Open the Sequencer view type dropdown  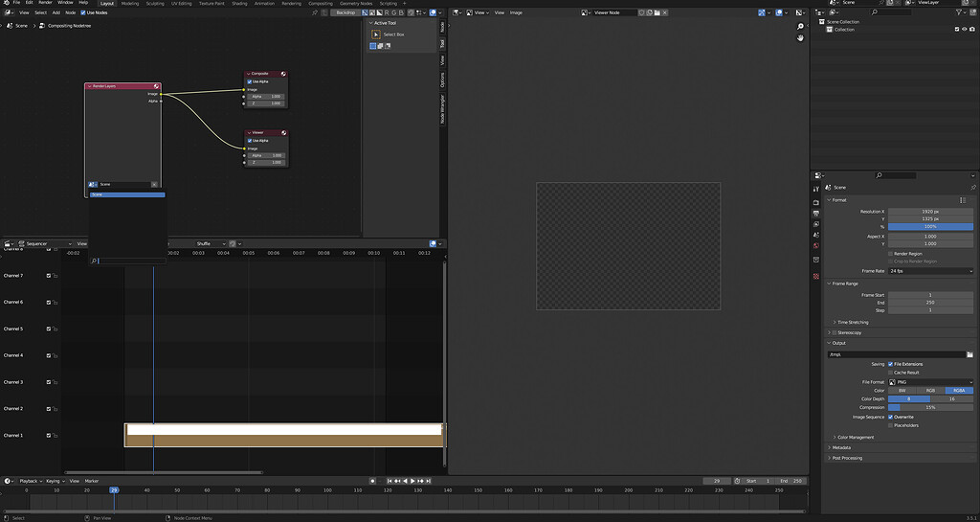pos(45,244)
